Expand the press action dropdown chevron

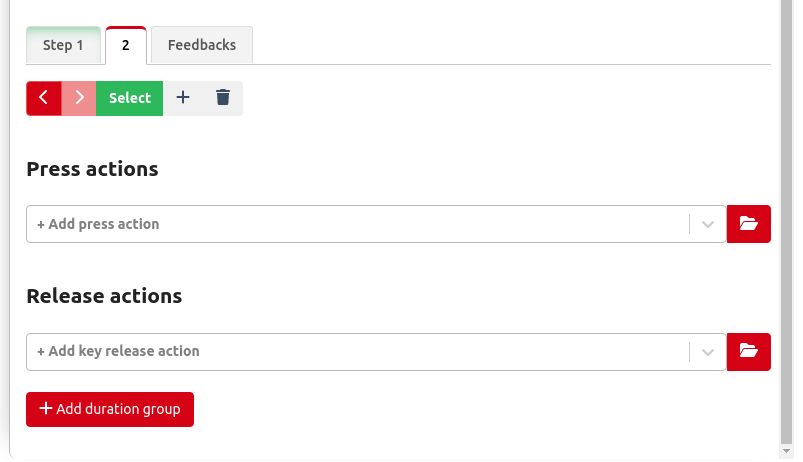pos(708,224)
